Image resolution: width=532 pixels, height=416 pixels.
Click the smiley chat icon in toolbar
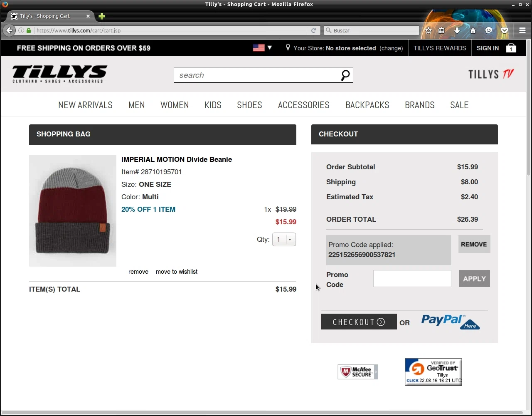click(489, 30)
